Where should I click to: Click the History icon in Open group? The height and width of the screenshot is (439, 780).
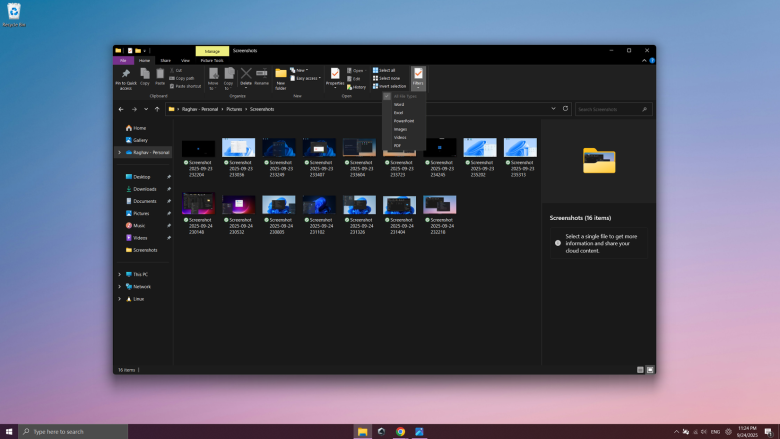[357, 87]
